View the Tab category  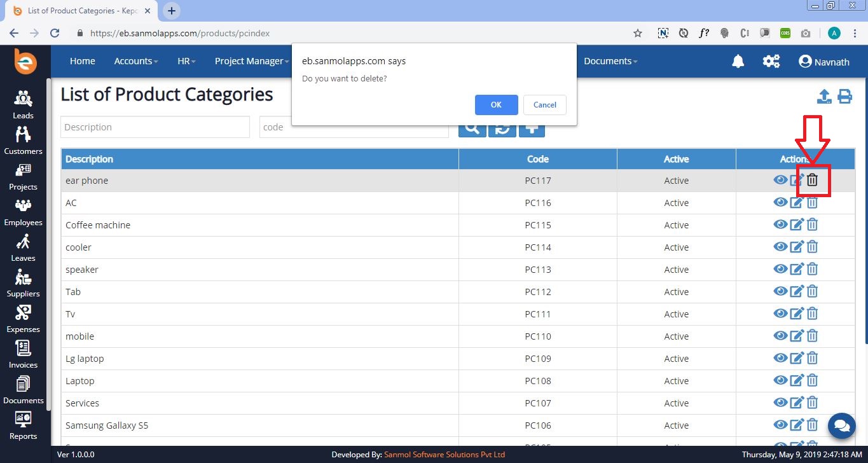coord(780,291)
